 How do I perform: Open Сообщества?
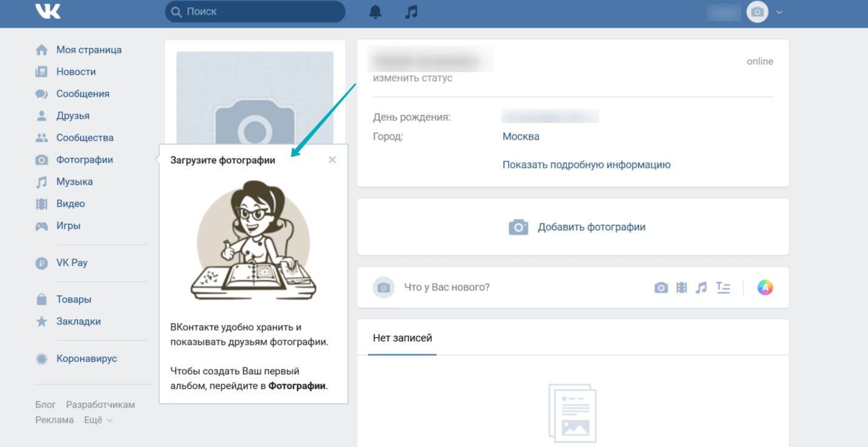click(x=85, y=138)
